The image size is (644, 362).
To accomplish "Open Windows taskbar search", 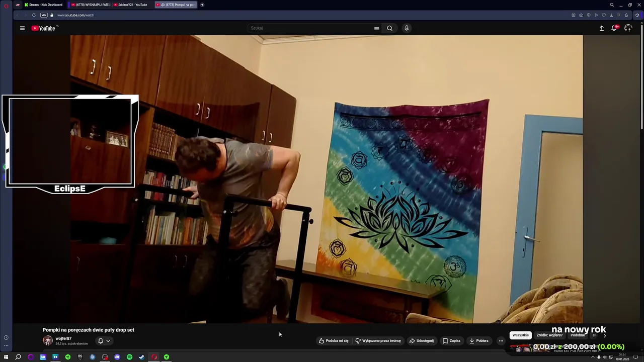I will coord(18,357).
